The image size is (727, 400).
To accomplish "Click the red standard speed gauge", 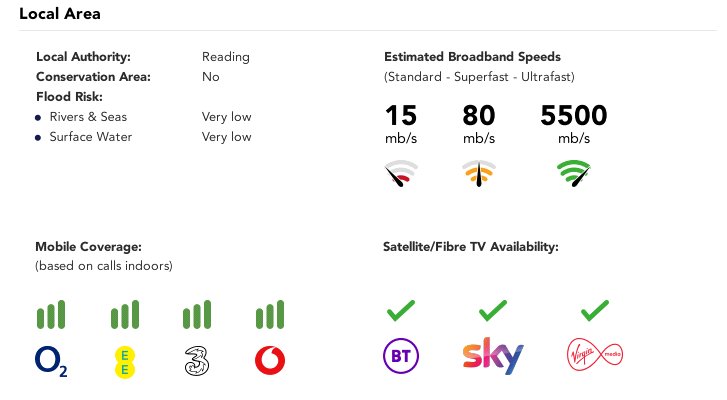I will pos(401,173).
